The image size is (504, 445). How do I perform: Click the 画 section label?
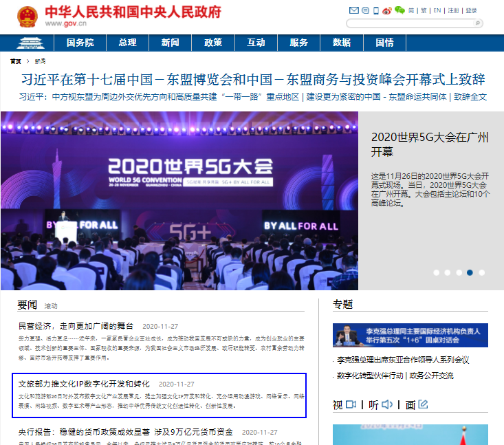[x=410, y=405]
